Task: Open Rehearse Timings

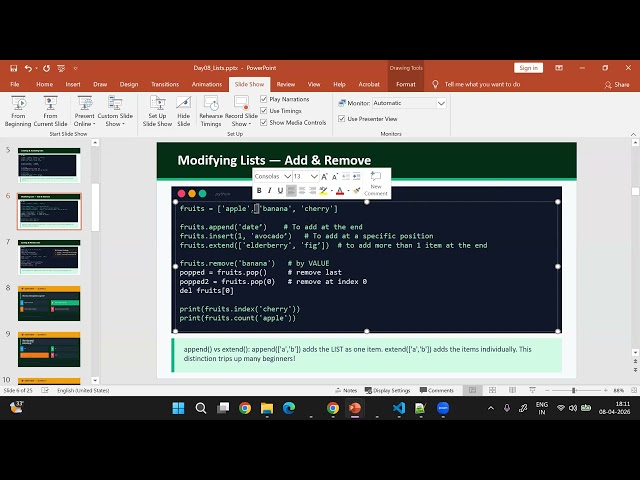Action: (211, 111)
